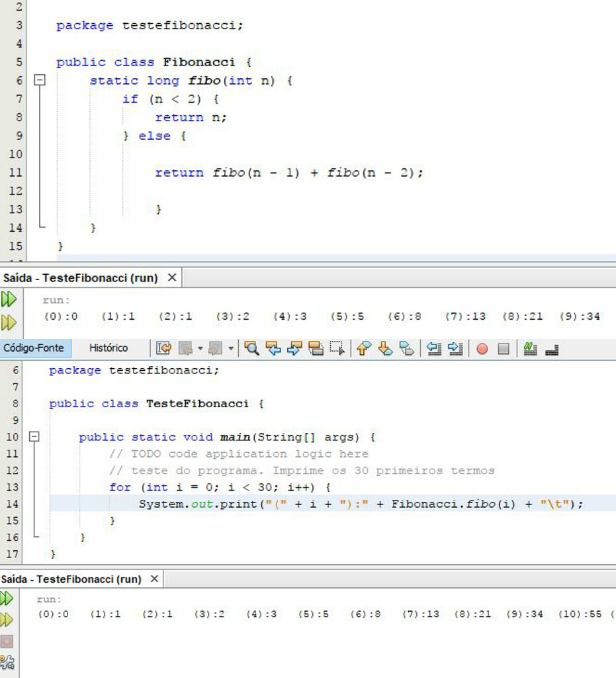Stop macro recording square button

point(504,348)
